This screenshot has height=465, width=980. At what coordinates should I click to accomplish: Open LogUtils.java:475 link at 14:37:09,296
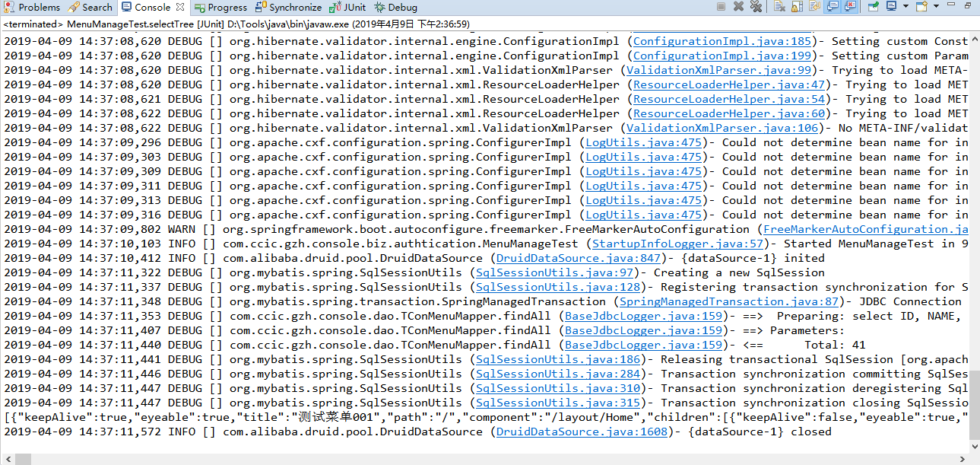pos(643,142)
